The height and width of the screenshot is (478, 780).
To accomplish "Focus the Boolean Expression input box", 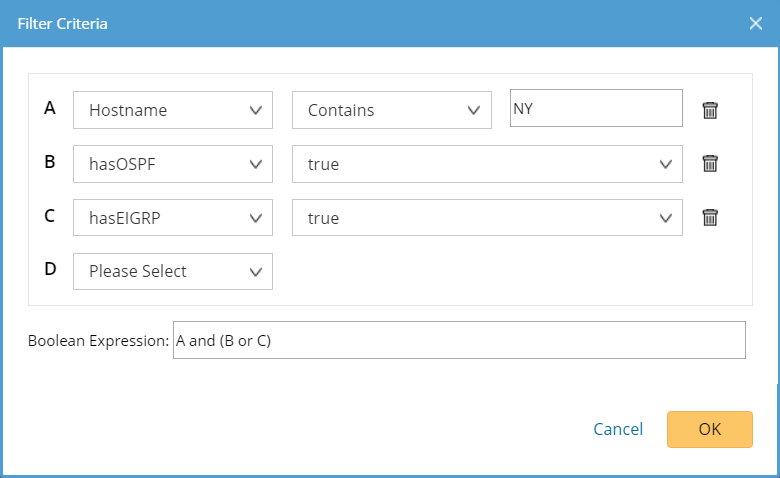I will [459, 340].
